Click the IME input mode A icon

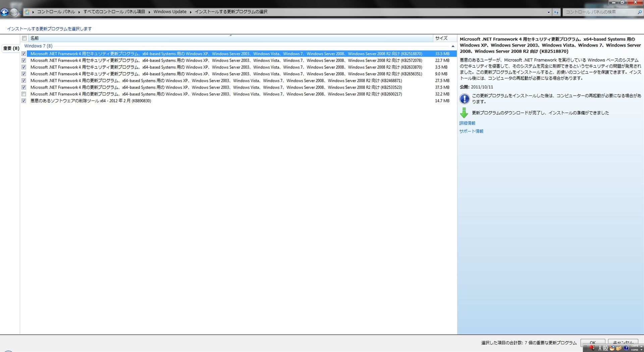coord(600,349)
